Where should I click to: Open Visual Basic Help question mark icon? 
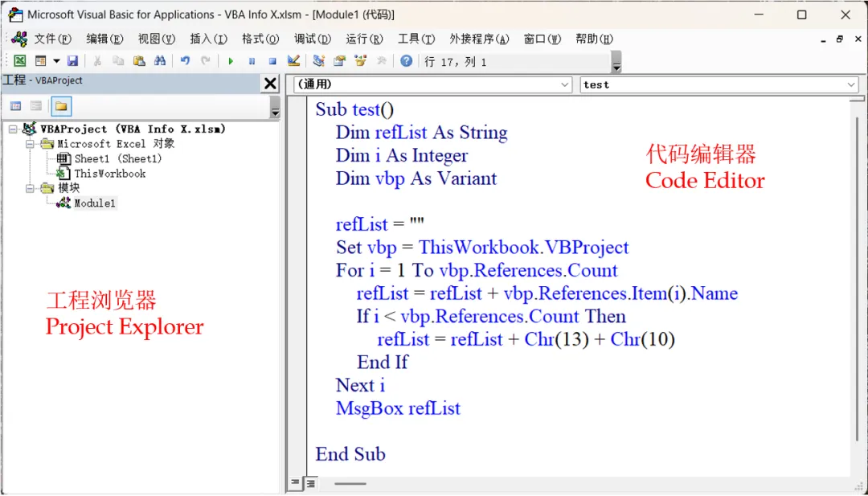pos(407,61)
